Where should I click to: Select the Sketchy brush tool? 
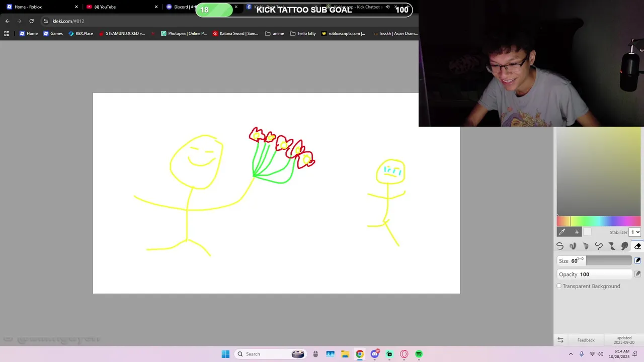click(586, 246)
